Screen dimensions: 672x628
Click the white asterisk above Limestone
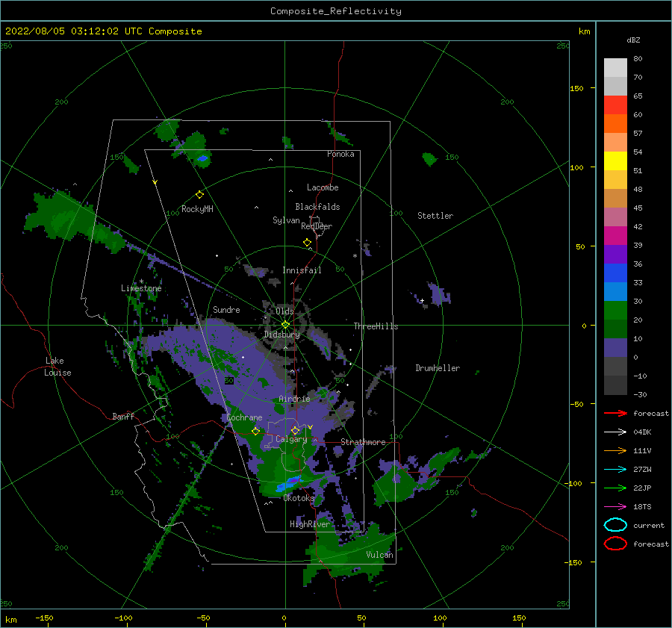tap(141, 282)
